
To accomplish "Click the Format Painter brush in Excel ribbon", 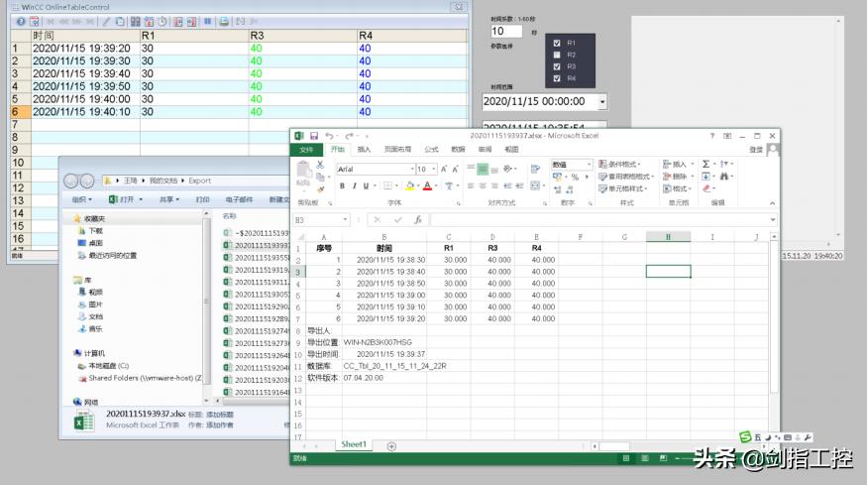I will pos(320,189).
